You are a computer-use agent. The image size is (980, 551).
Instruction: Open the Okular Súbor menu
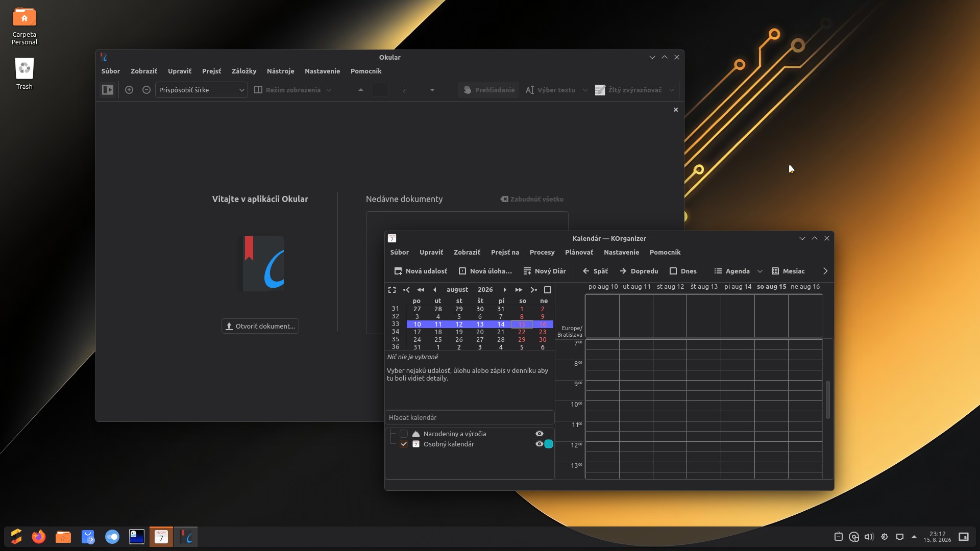click(x=111, y=71)
